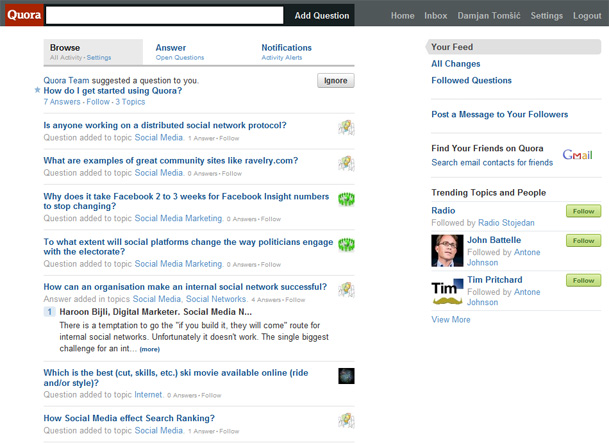
Task: Expand the answer with the (more) link
Action: 149,350
